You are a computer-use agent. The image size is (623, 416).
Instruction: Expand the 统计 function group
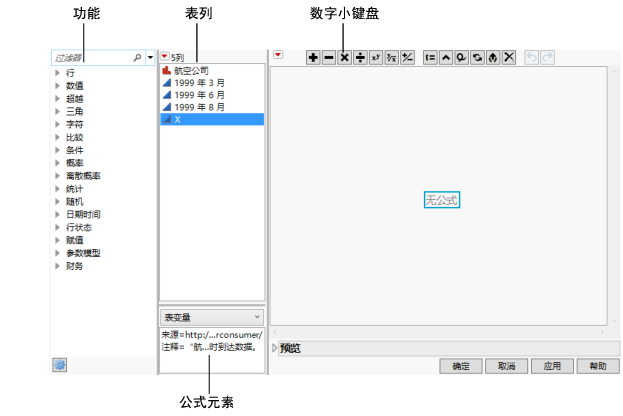point(58,189)
